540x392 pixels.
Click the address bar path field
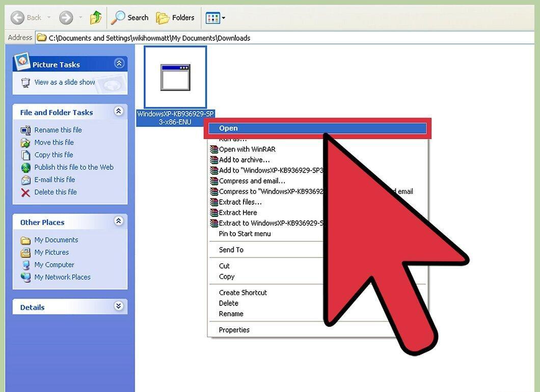click(x=284, y=38)
